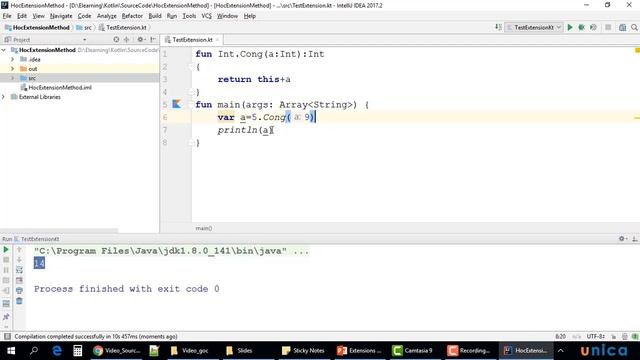Click TestExtension.kt breadcrumb in navigation bar
The height and width of the screenshot is (360, 640).
pyautogui.click(x=122, y=27)
